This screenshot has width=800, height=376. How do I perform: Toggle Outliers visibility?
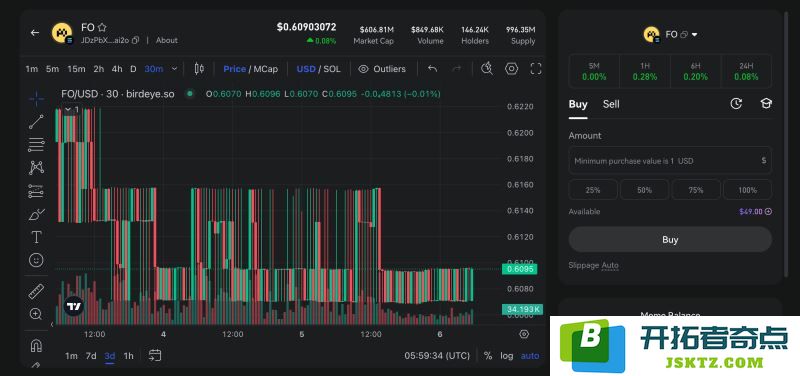382,69
